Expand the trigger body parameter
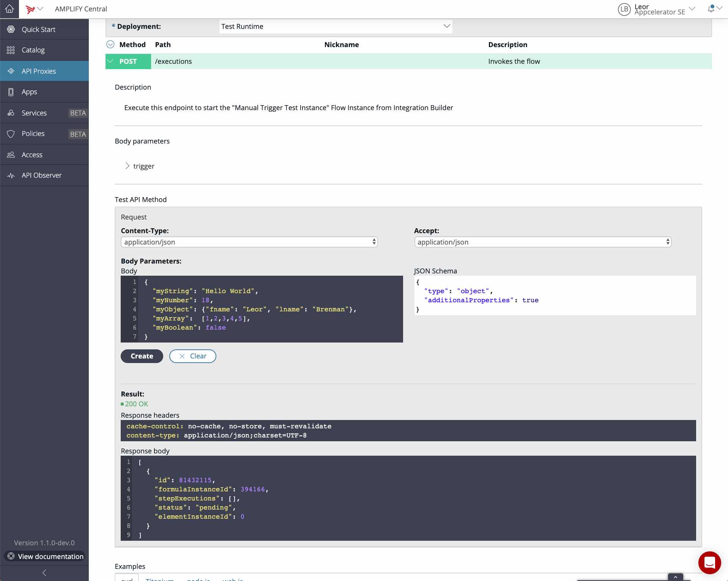Image resolution: width=728 pixels, height=581 pixels. [128, 166]
